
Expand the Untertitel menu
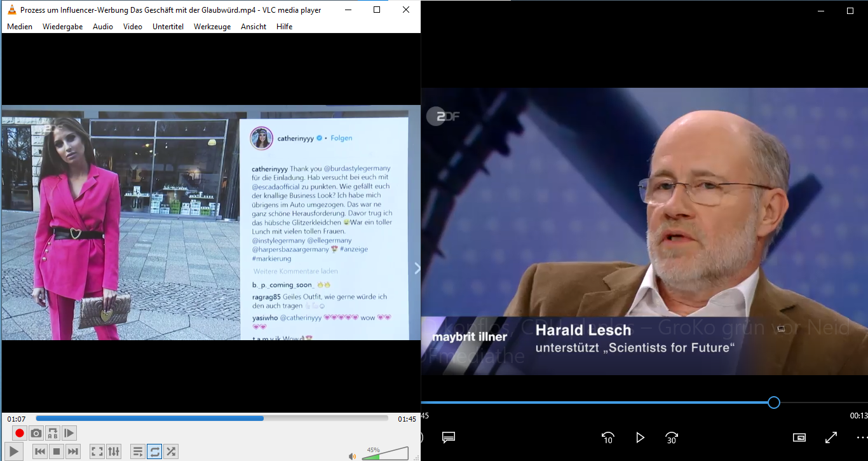[168, 27]
